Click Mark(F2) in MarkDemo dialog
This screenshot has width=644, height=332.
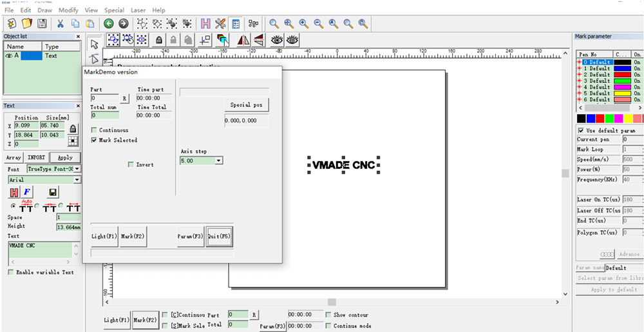tap(133, 237)
